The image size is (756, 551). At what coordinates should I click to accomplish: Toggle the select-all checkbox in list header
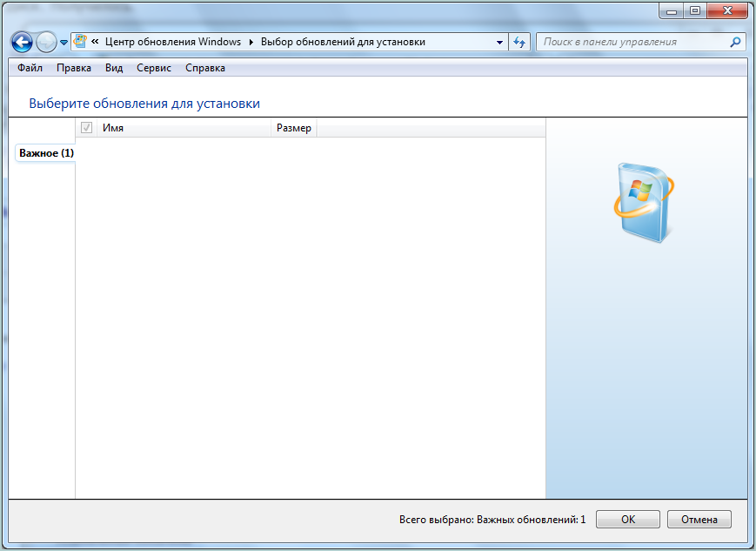pos(86,128)
